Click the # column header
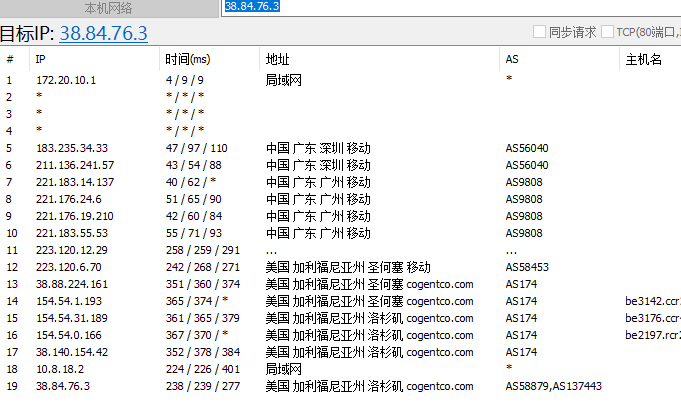The image size is (681, 404). coord(10,60)
